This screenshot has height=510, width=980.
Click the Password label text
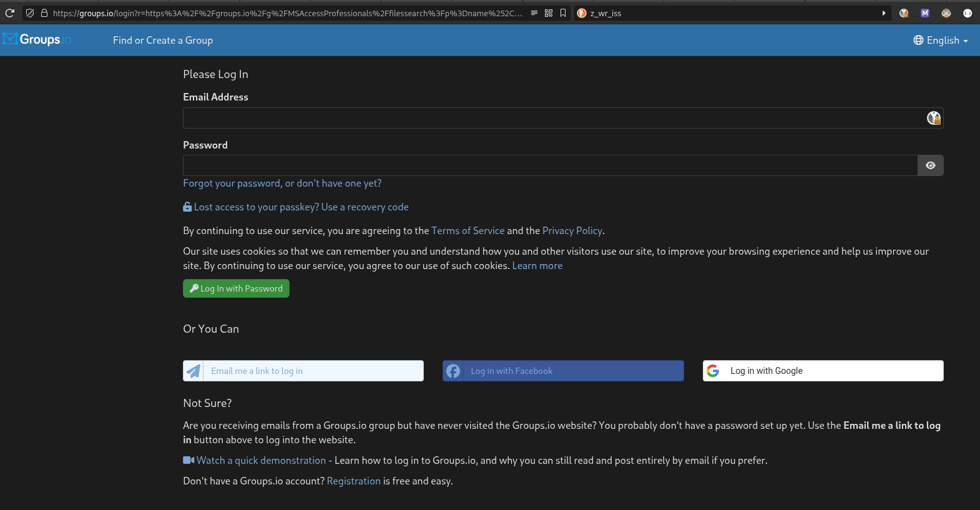205,145
